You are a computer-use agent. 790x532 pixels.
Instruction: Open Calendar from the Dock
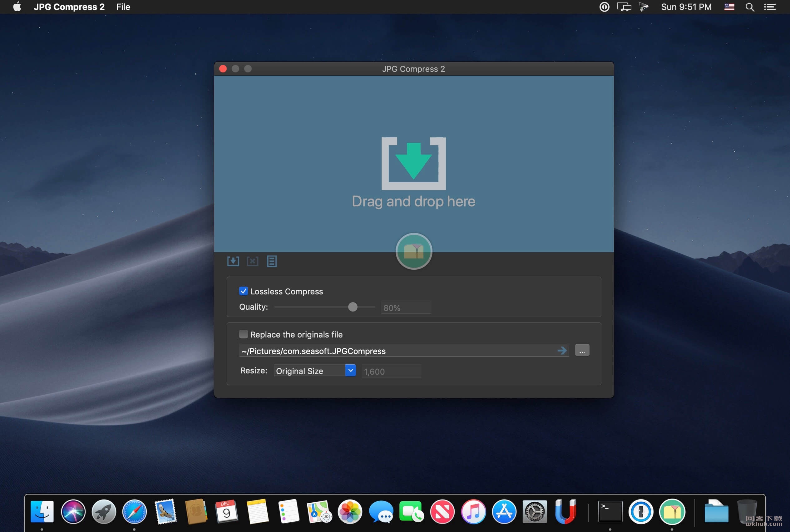227,511
